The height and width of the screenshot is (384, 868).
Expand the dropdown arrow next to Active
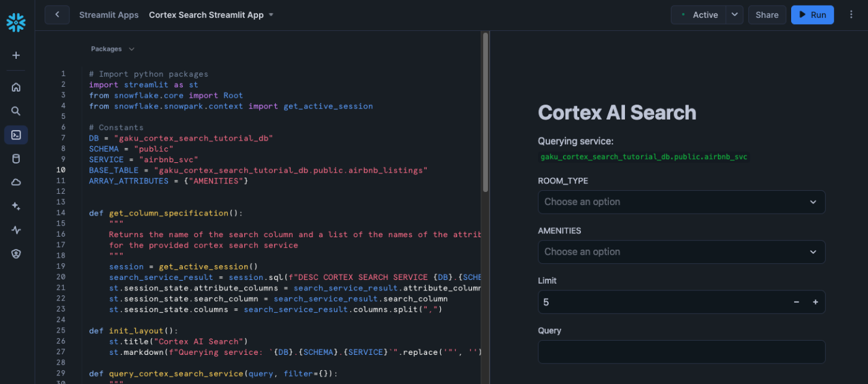[x=735, y=15]
